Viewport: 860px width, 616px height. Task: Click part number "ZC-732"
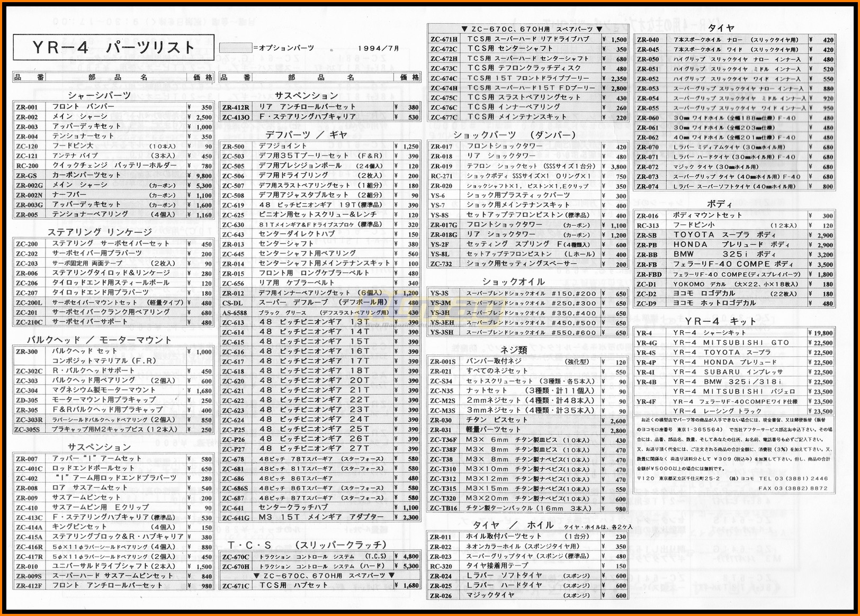pos(442,264)
